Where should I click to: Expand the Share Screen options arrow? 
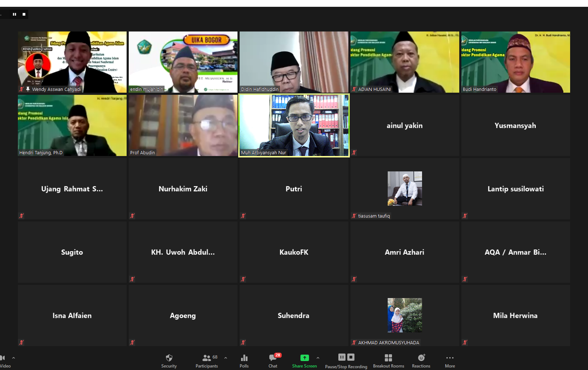pyautogui.click(x=318, y=358)
